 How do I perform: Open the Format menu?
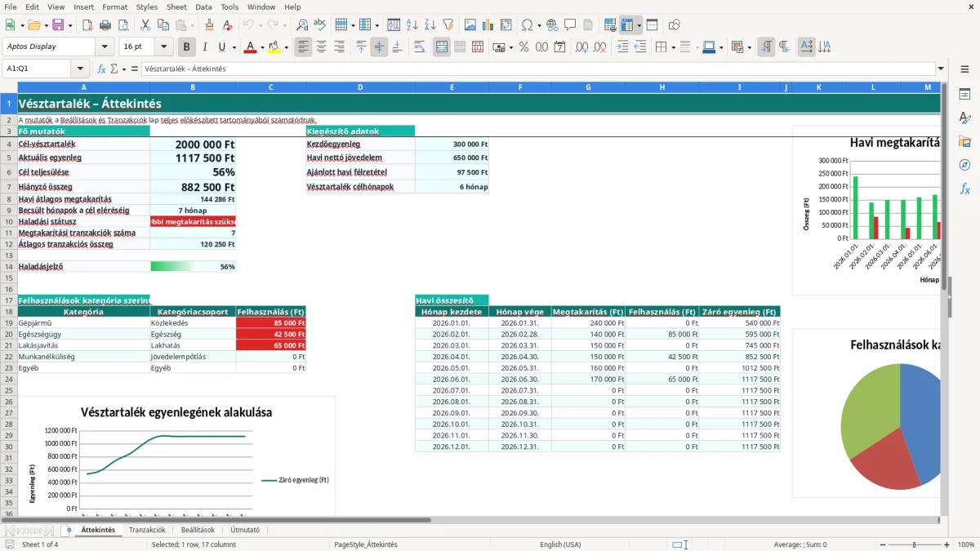click(x=114, y=7)
